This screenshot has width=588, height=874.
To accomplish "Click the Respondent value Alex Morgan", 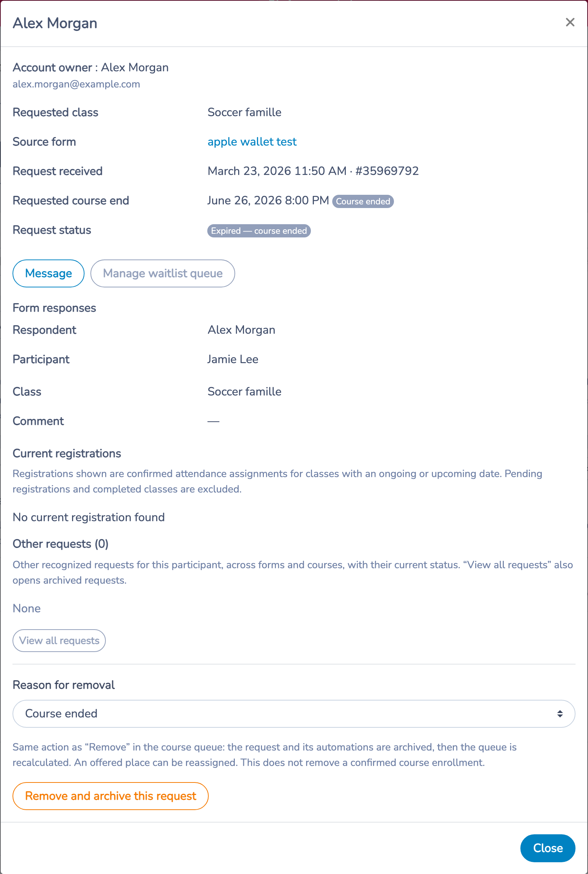I will pyautogui.click(x=241, y=330).
